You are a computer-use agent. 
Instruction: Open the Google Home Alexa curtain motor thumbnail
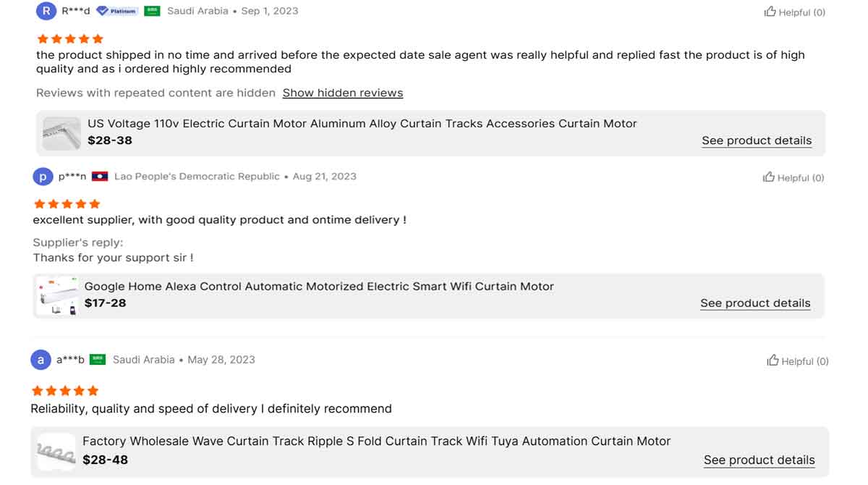tap(57, 295)
